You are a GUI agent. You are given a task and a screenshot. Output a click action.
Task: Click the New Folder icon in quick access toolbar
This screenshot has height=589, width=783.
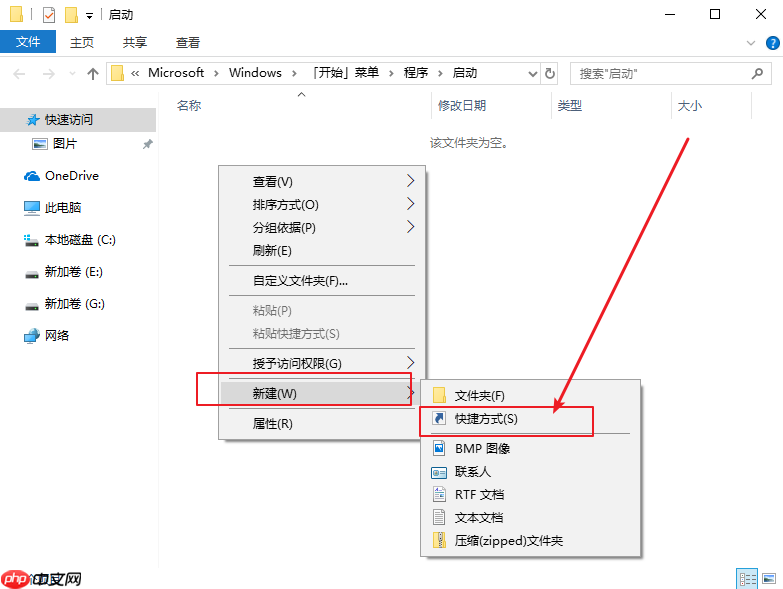pyautogui.click(x=71, y=15)
